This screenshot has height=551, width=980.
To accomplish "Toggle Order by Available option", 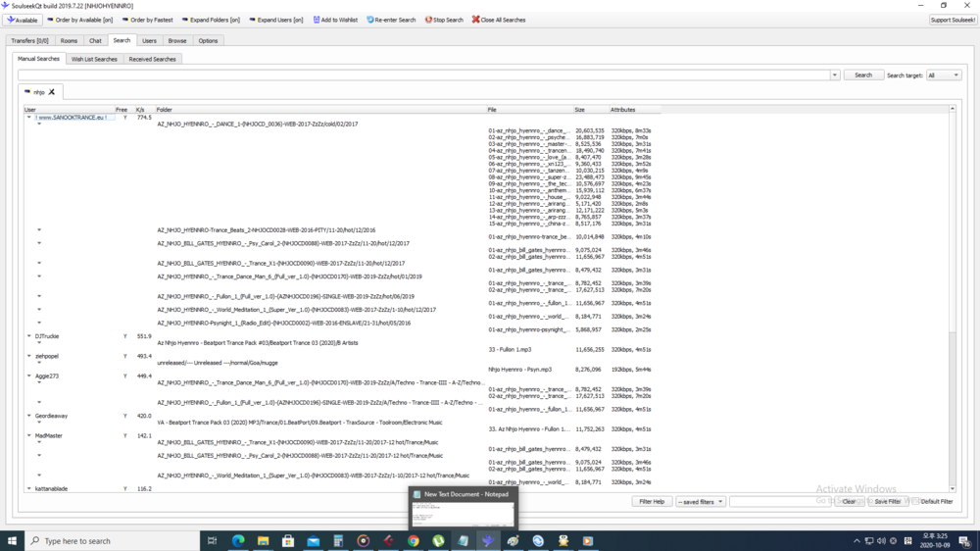I will point(78,20).
